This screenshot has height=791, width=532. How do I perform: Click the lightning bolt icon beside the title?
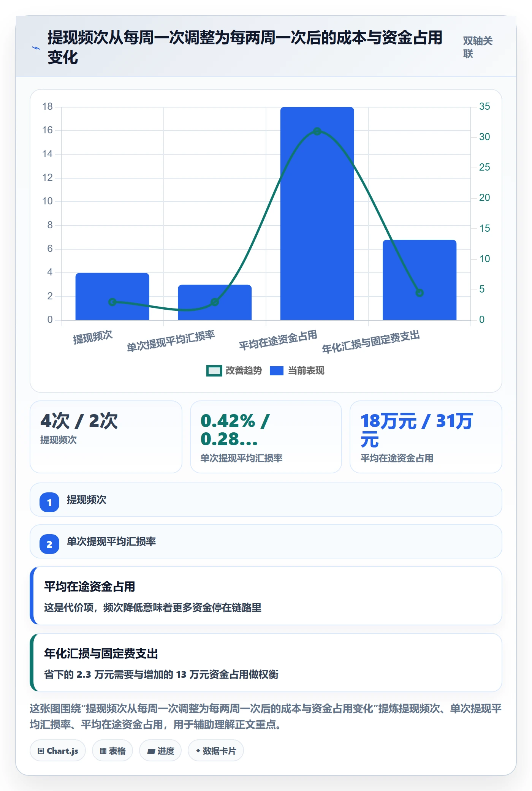[36, 48]
